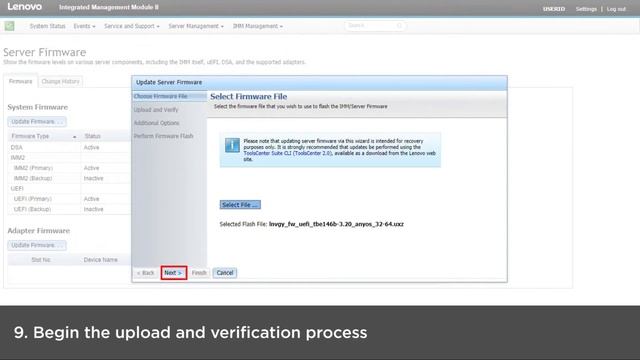Click the green system health icon
This screenshot has height=360, width=640.
tap(9, 26)
